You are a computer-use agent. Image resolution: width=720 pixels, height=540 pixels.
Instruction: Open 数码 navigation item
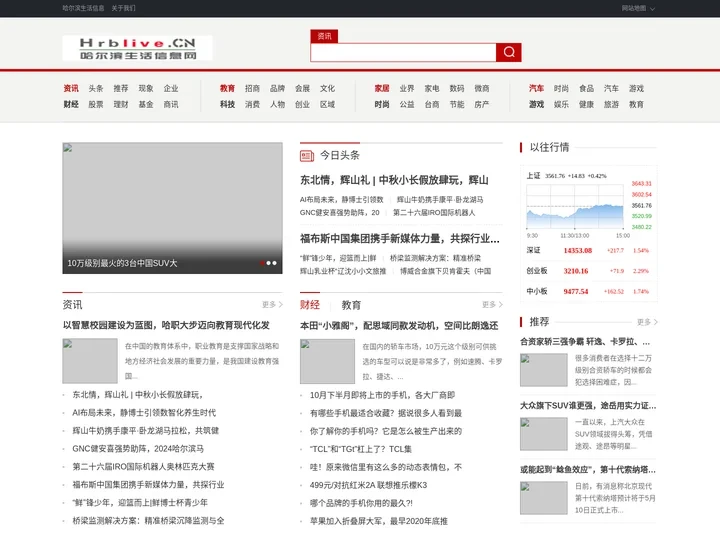(457, 88)
